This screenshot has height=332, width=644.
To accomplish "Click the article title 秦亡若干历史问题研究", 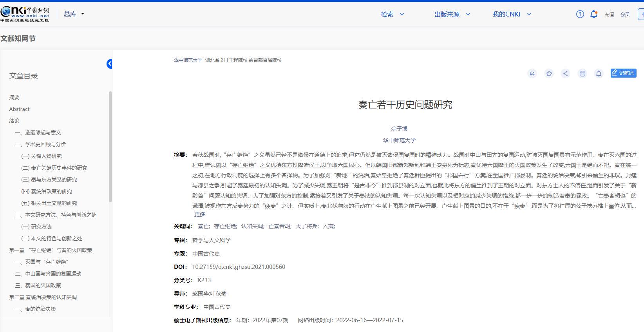I will [405, 105].
